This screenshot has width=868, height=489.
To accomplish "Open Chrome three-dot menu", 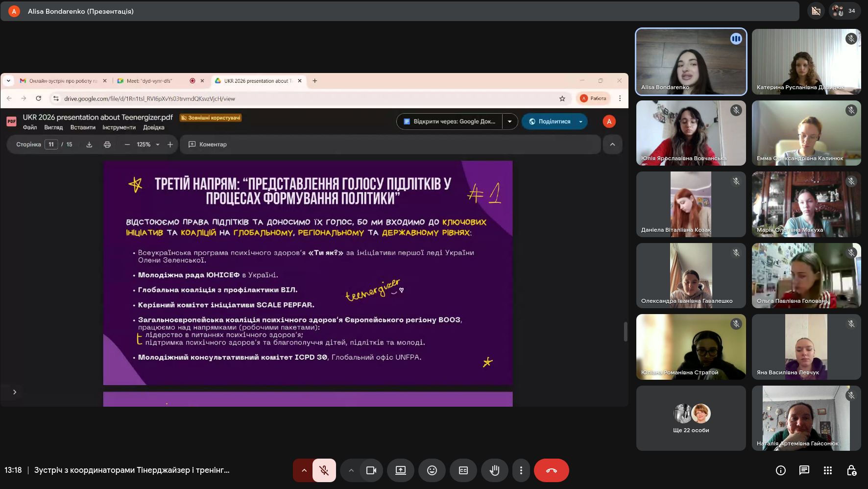I will 620,98.
